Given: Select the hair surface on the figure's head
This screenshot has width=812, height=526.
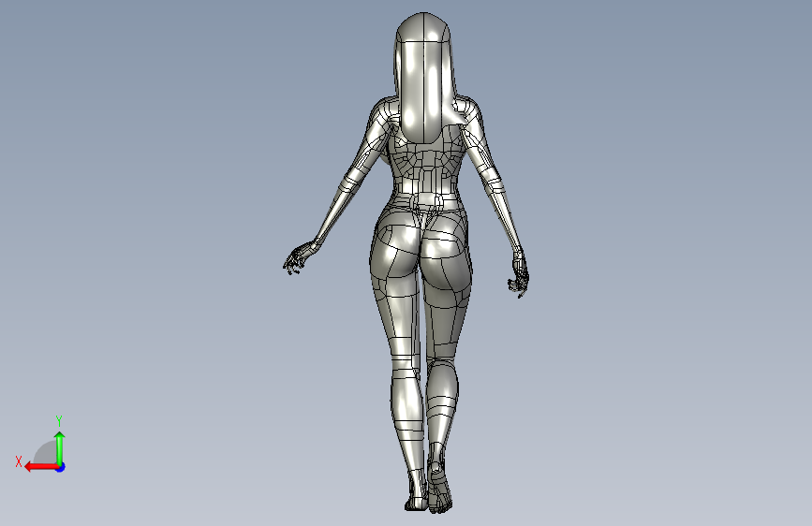Looking at the screenshot, I should [x=424, y=78].
